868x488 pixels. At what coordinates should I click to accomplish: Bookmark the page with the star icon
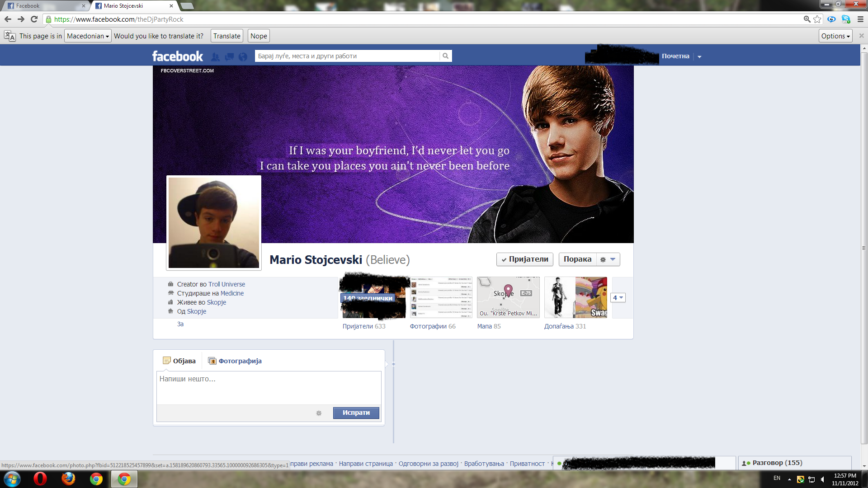[817, 19]
